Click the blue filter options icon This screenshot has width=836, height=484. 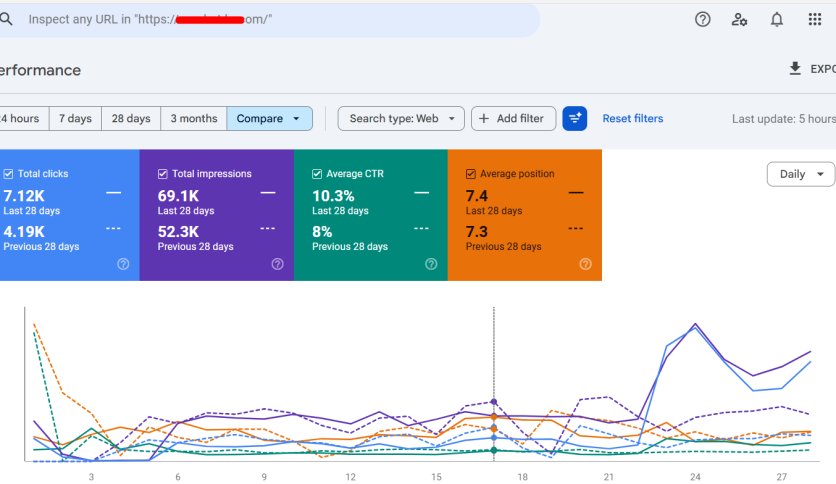[574, 118]
